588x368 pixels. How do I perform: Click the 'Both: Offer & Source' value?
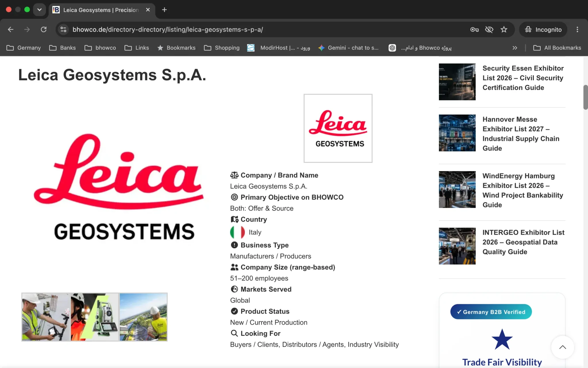coord(262,208)
